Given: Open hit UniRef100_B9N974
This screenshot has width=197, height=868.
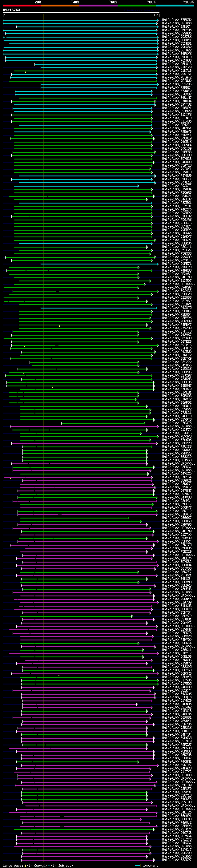Looking at the screenshot, I should (x=176, y=26).
